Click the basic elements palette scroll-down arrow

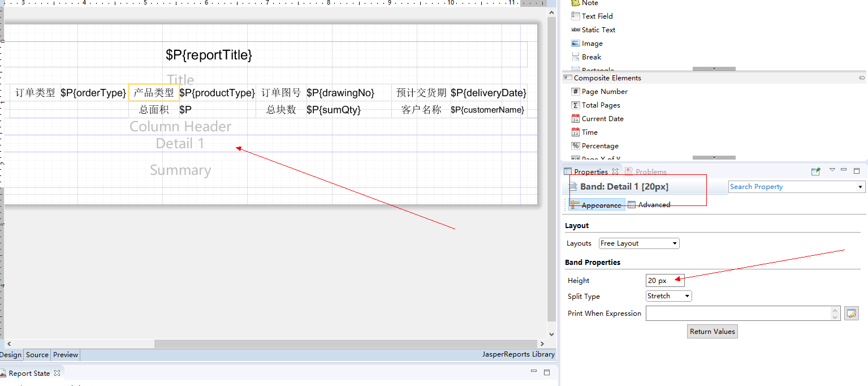pyautogui.click(x=714, y=68)
